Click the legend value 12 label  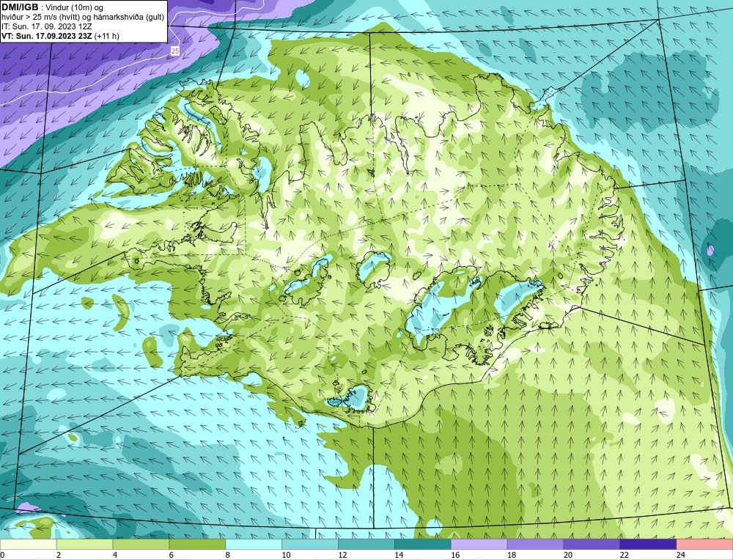click(342, 555)
